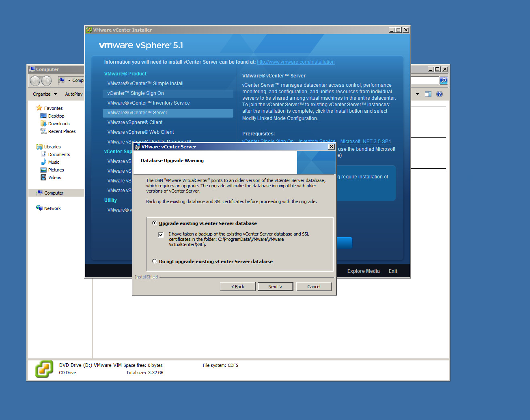
Task: Click the Next button
Action: (x=275, y=287)
